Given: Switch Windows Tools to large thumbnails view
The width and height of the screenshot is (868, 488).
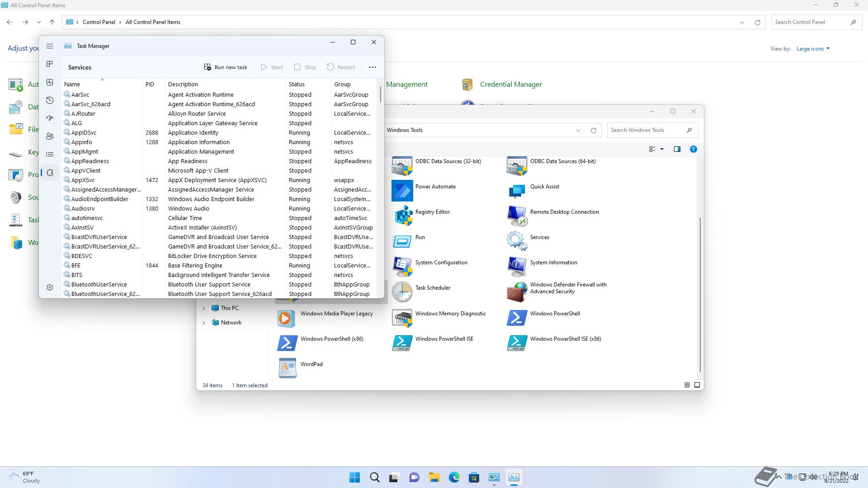Looking at the screenshot, I should pyautogui.click(x=697, y=385).
